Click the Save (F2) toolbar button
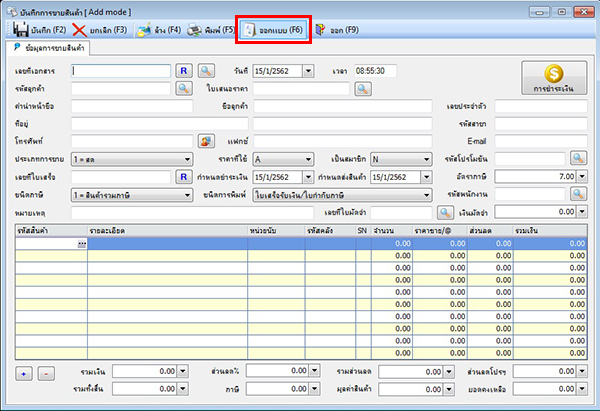Image resolution: width=600 pixels, height=411 pixels. pos(39,30)
